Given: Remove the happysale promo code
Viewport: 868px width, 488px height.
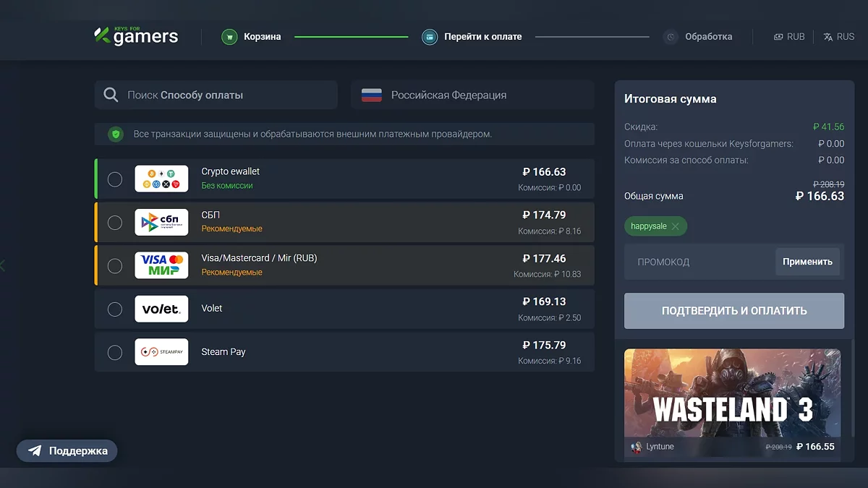Looking at the screenshot, I should coord(675,226).
